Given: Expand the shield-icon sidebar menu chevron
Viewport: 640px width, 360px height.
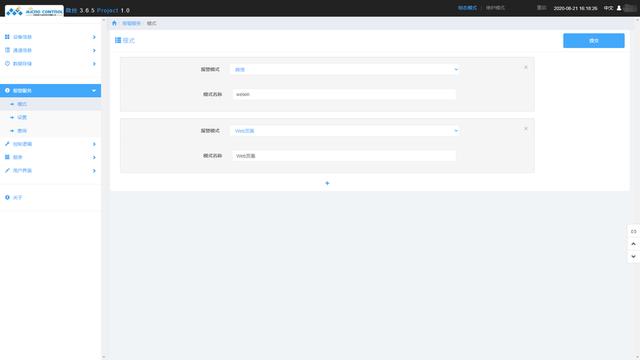Looking at the screenshot, I should (x=94, y=64).
